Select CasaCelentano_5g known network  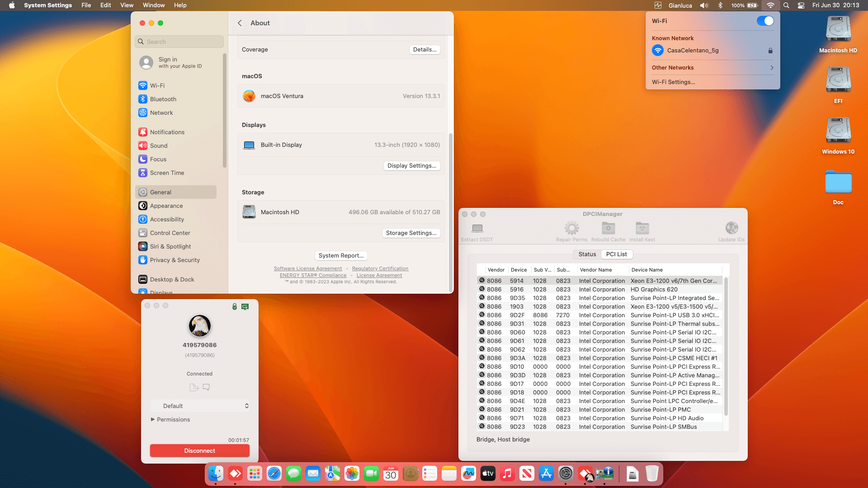(712, 51)
